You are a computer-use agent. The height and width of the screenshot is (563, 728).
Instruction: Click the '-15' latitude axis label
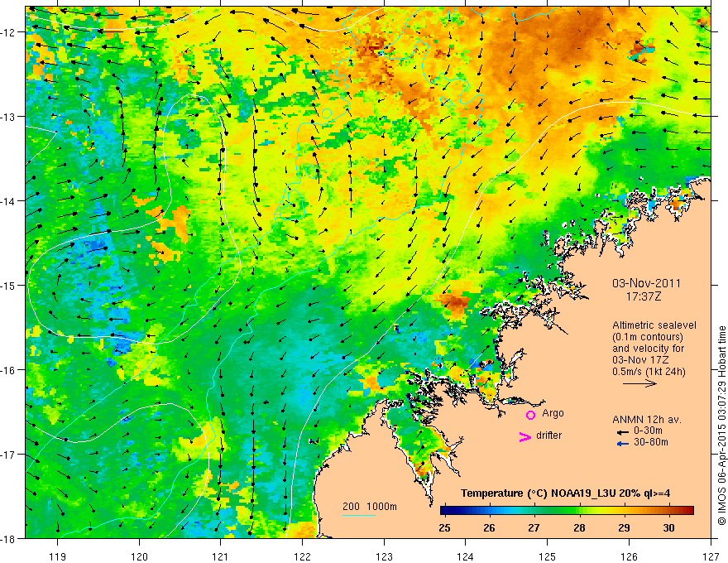[x=9, y=286]
